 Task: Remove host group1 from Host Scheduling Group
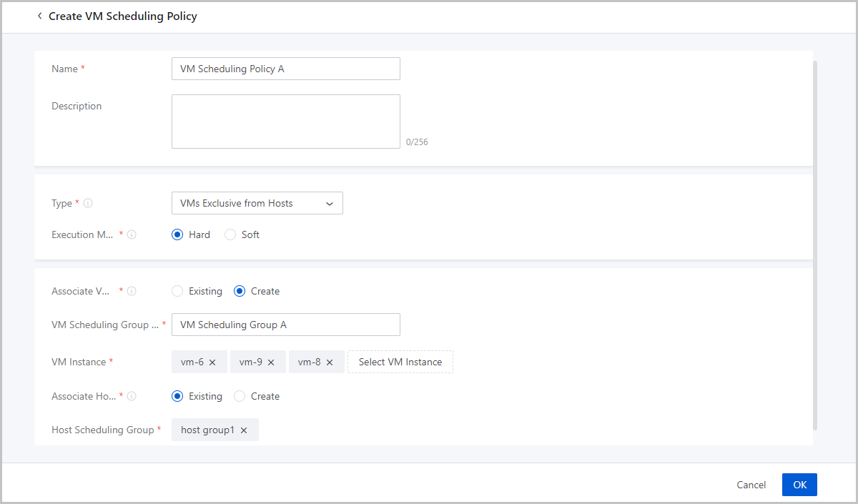coord(244,430)
